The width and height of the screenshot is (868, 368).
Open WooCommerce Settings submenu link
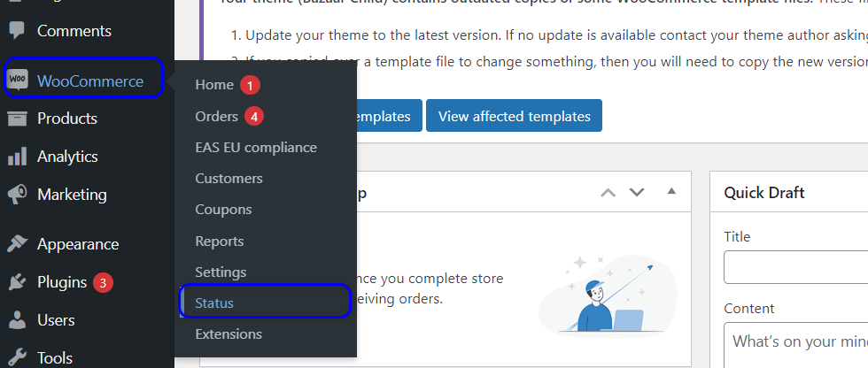221,272
